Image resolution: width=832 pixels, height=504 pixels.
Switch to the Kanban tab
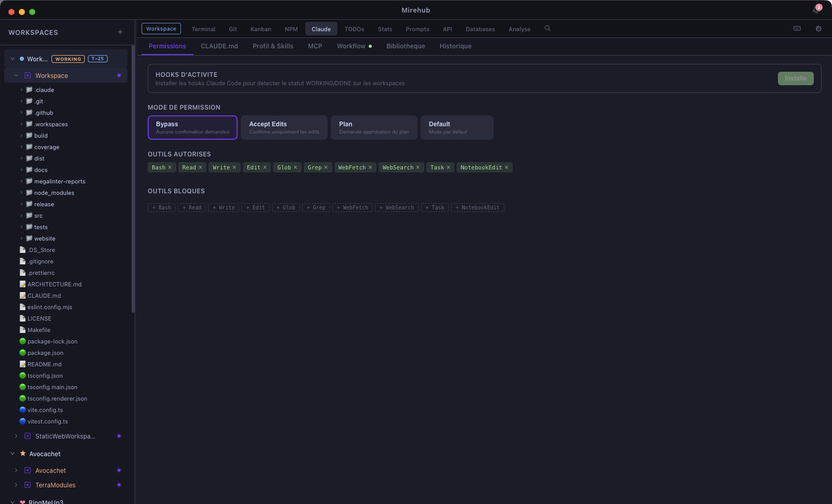tap(261, 29)
